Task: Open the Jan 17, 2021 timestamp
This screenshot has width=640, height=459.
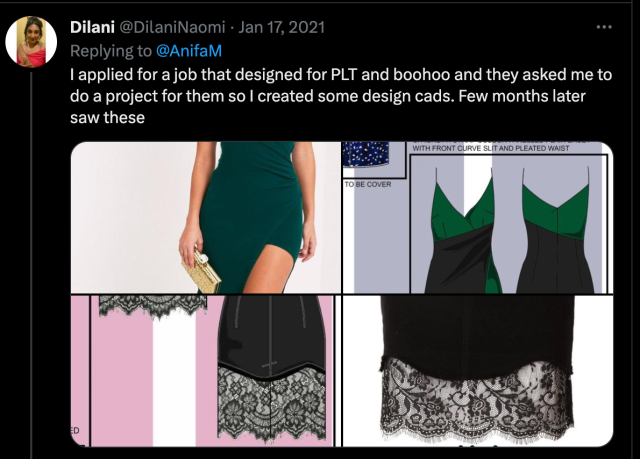Action: point(282,27)
